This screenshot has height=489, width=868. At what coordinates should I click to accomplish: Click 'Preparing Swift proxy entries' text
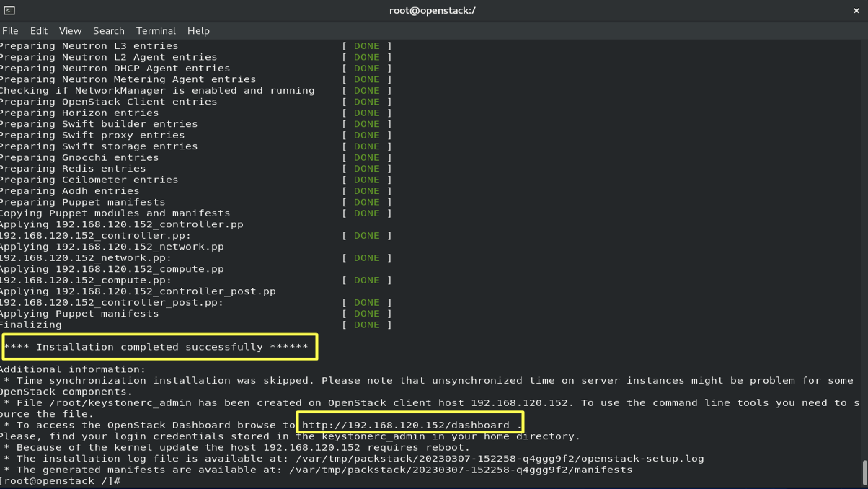pos(92,136)
